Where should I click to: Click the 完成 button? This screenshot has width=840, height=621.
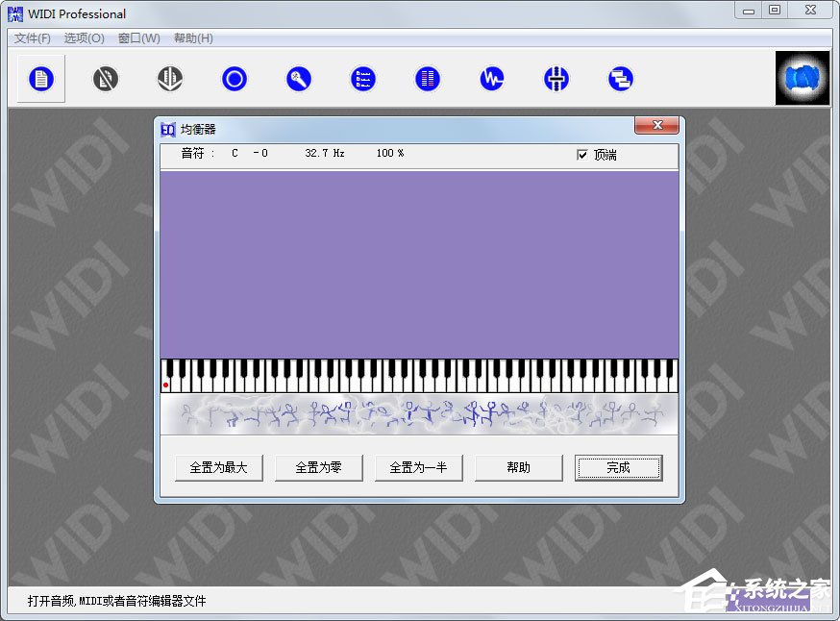click(x=618, y=468)
